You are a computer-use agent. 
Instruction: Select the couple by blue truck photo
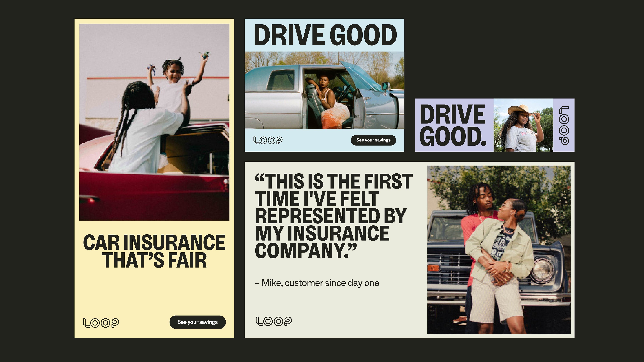(x=499, y=250)
